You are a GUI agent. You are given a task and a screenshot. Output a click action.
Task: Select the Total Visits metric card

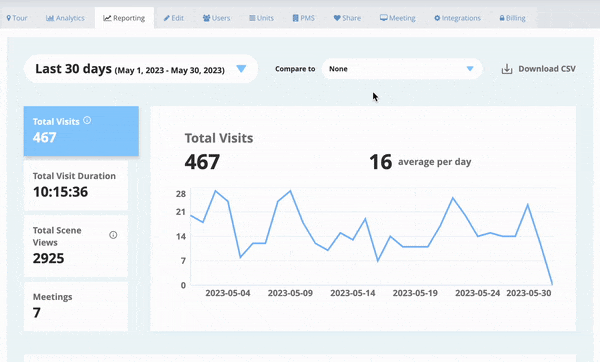[81, 131]
